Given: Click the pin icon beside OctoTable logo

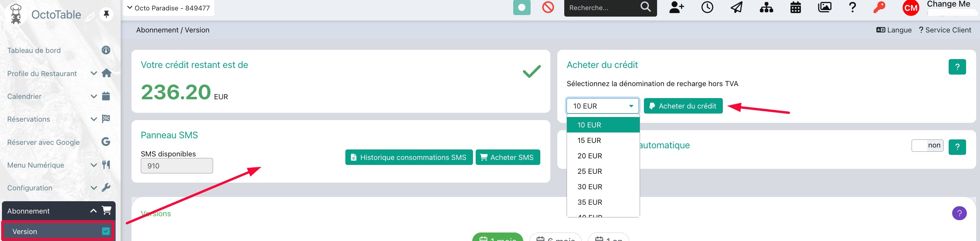Looking at the screenshot, I should (x=106, y=14).
